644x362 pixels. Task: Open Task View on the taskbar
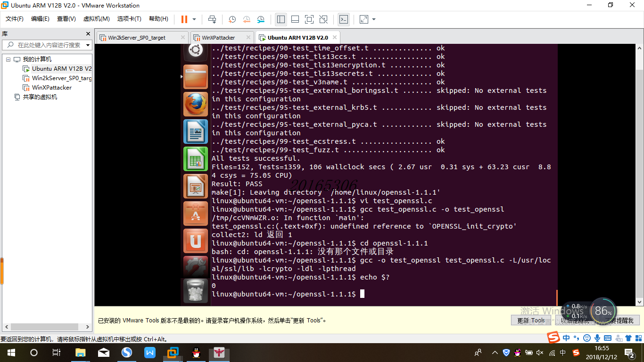pos(56,353)
